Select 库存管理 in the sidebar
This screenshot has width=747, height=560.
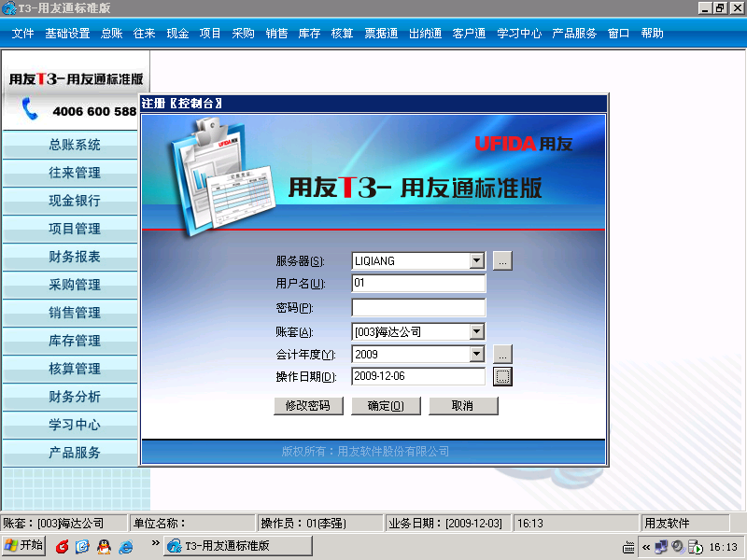70,341
